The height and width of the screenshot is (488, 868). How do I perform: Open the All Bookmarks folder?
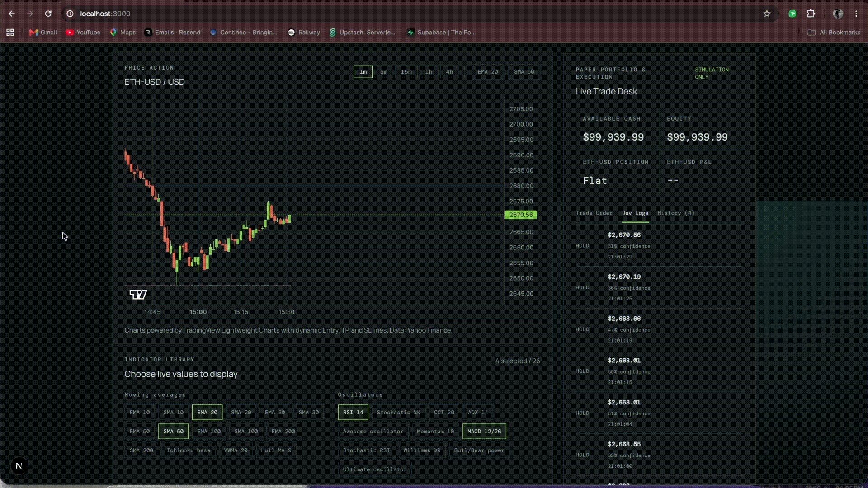tap(834, 33)
